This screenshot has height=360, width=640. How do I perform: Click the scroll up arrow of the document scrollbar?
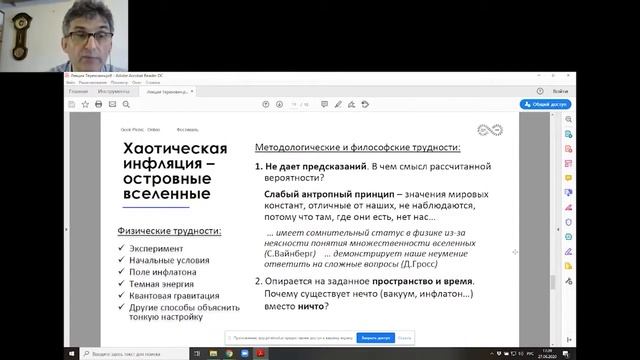point(553,115)
